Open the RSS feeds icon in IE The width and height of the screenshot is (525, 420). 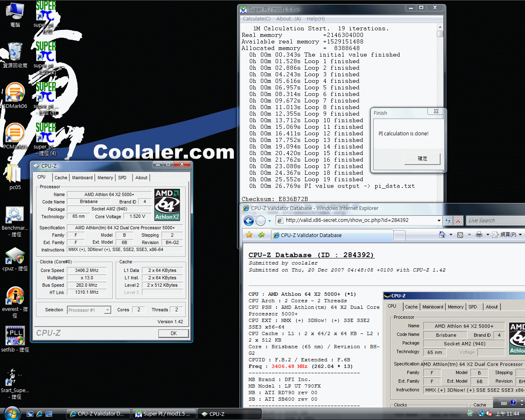pos(460,235)
